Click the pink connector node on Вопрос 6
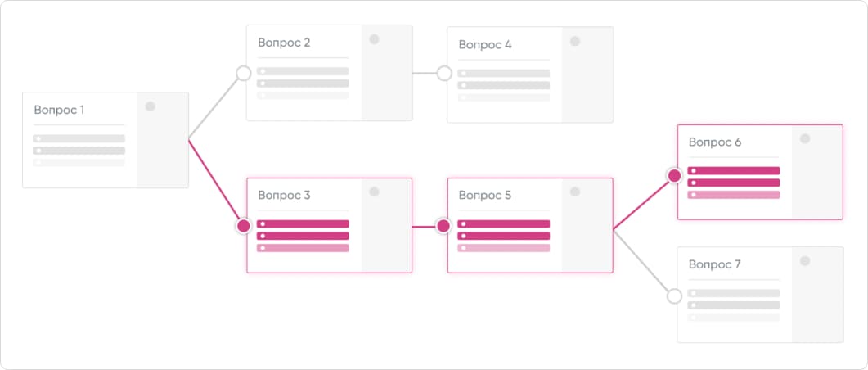This screenshot has width=868, height=370. pyautogui.click(x=674, y=175)
